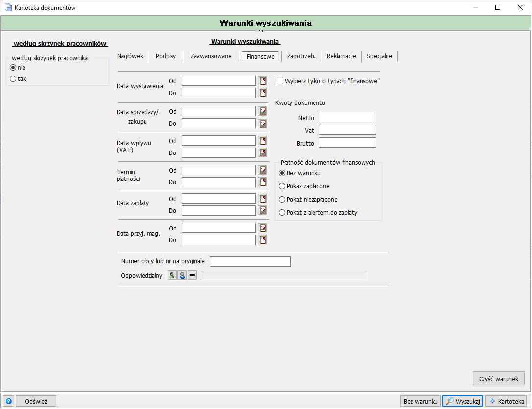Switch to Finansowe tab
The height and width of the screenshot is (409, 532).
(261, 57)
